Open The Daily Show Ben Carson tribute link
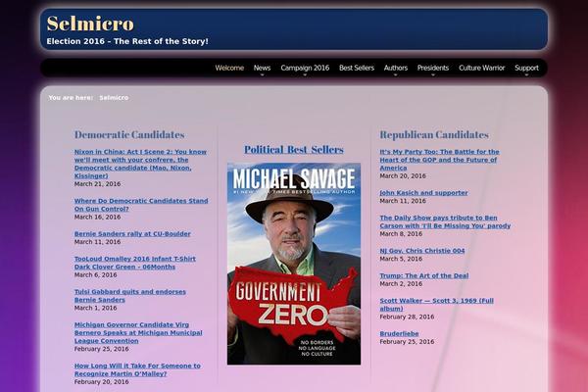Screen dimensions: 588x392 pyautogui.click(x=445, y=221)
